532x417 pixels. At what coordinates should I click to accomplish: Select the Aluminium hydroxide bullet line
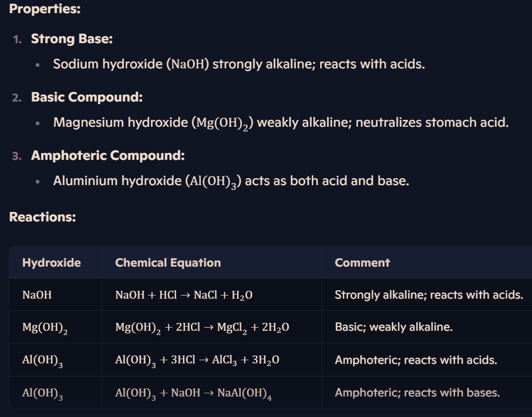coord(231,181)
